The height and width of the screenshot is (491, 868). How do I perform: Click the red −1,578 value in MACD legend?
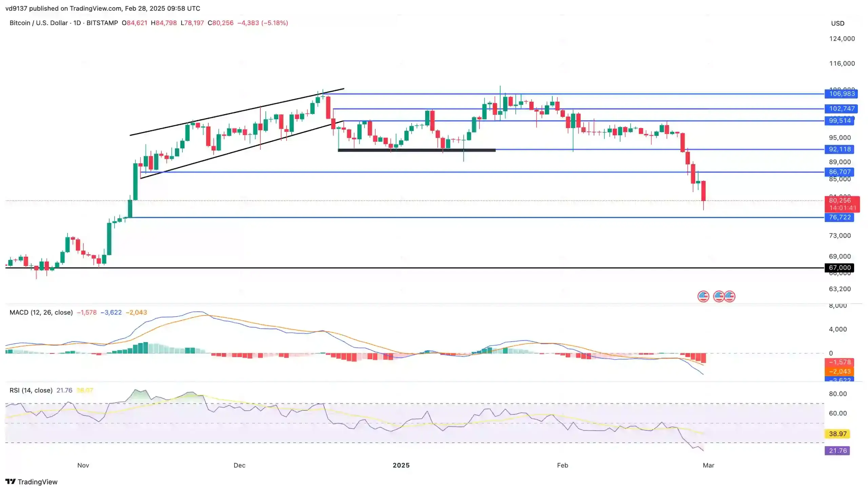click(86, 312)
